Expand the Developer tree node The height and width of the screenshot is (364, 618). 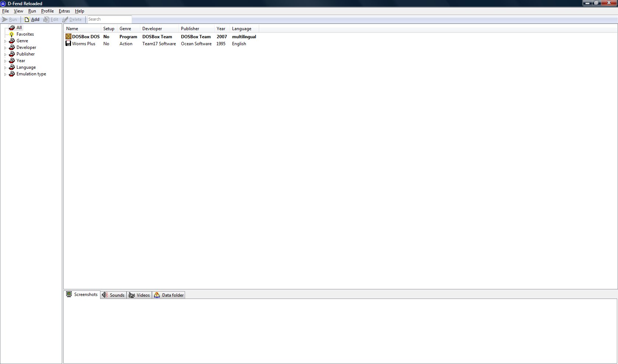pos(5,48)
